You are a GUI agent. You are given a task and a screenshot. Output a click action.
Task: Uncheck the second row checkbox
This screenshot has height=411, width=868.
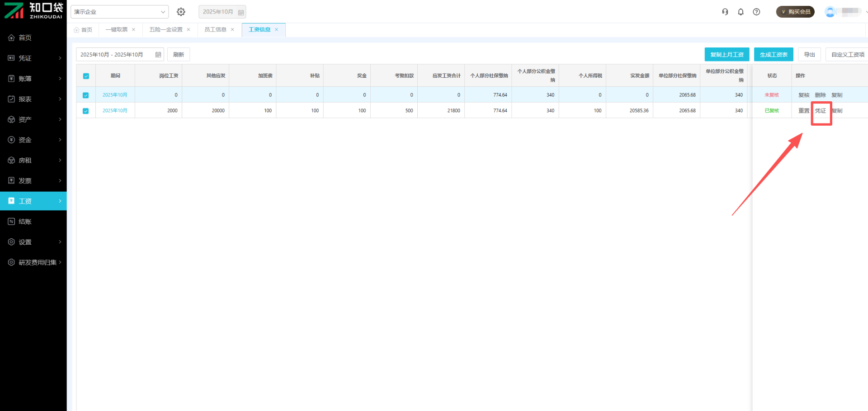click(86, 111)
